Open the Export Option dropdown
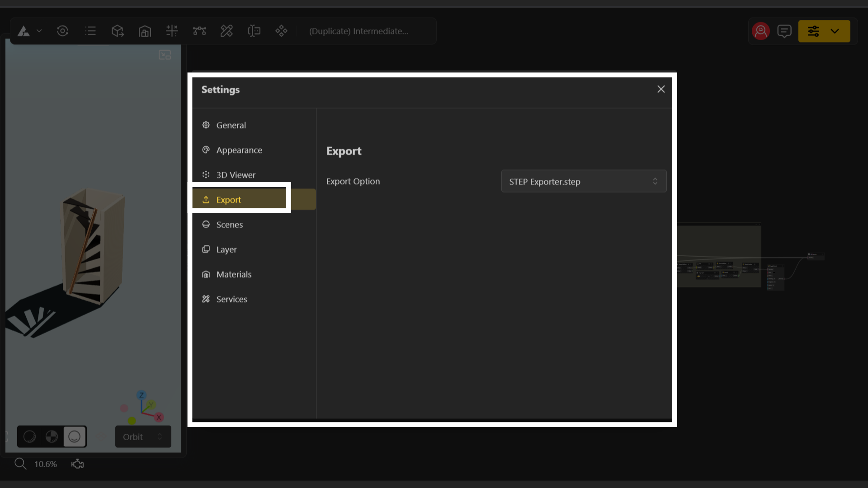The height and width of the screenshot is (488, 868). click(x=583, y=182)
